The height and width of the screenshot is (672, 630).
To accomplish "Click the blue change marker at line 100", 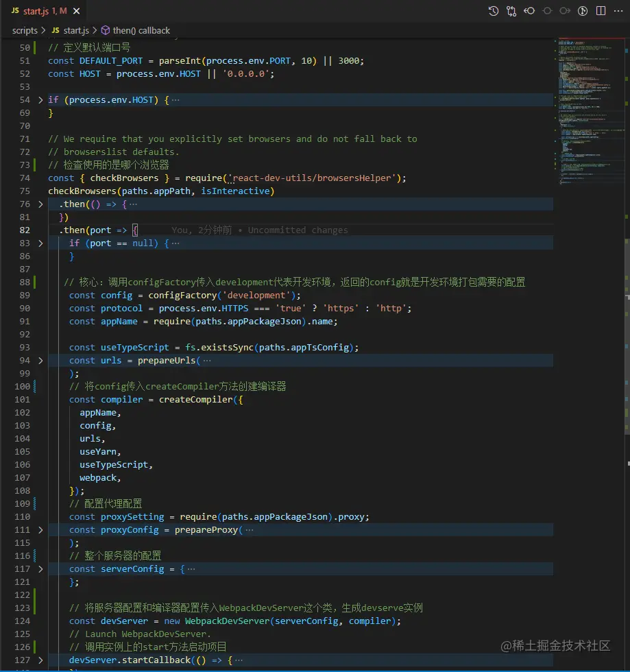I will pyautogui.click(x=35, y=387).
